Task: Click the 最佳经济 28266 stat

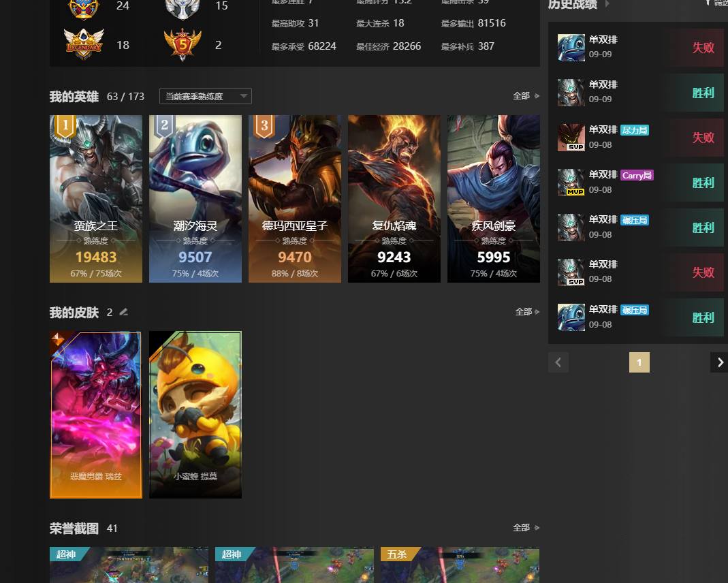Action: point(388,46)
